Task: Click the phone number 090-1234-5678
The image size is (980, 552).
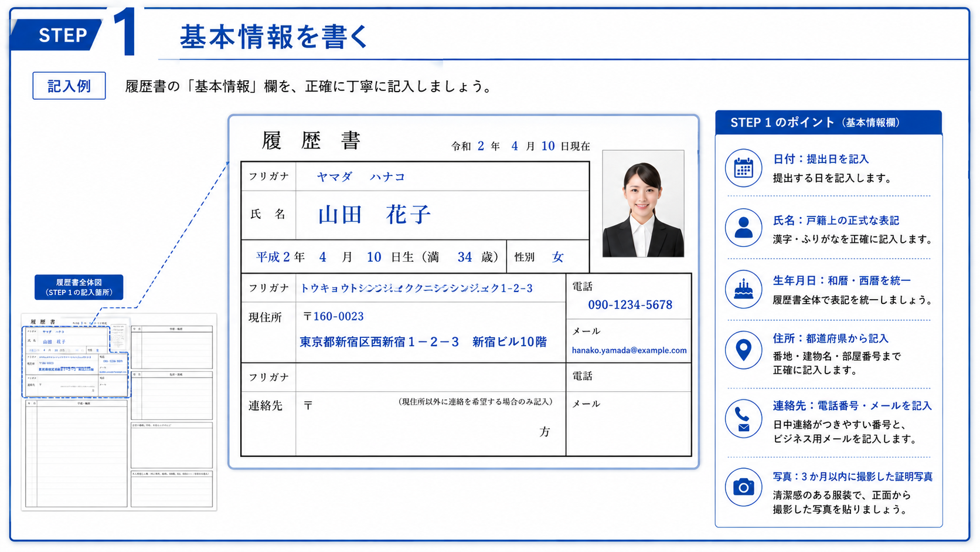Action: tap(630, 304)
